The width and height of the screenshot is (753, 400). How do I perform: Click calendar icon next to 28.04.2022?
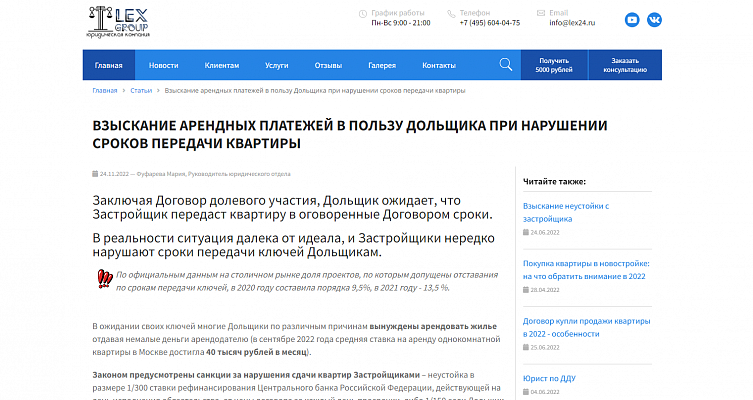click(526, 290)
